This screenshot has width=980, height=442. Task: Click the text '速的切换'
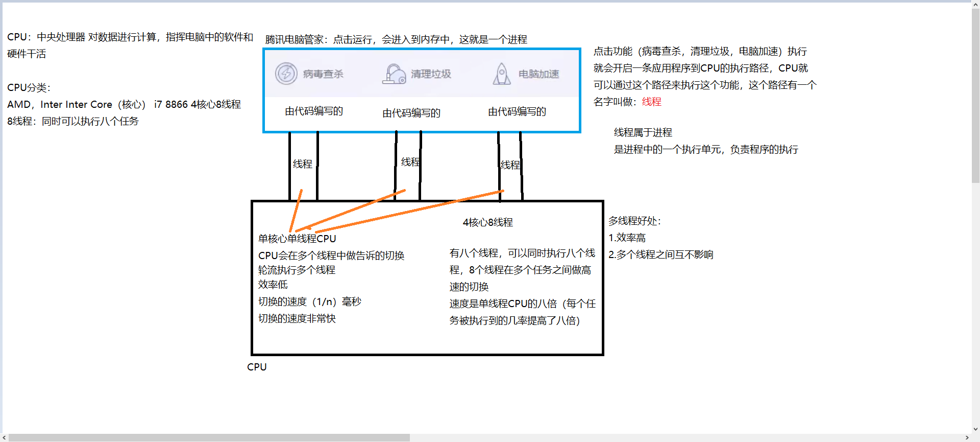pos(469,287)
